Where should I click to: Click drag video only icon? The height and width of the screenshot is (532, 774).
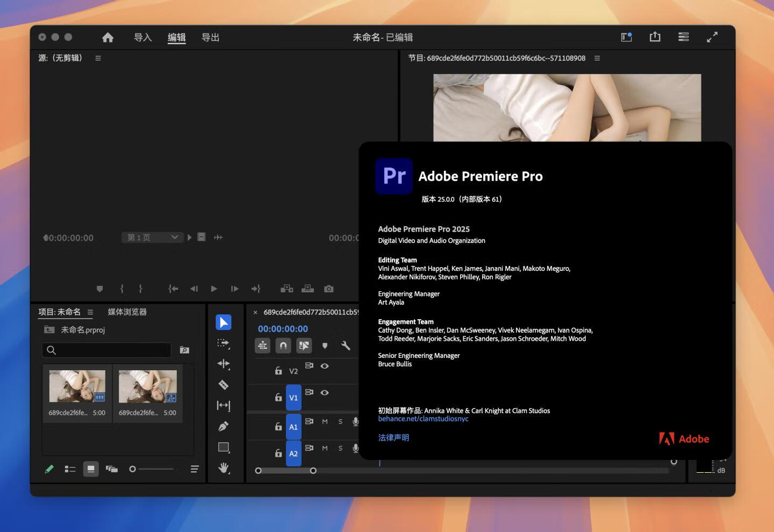pyautogui.click(x=202, y=237)
